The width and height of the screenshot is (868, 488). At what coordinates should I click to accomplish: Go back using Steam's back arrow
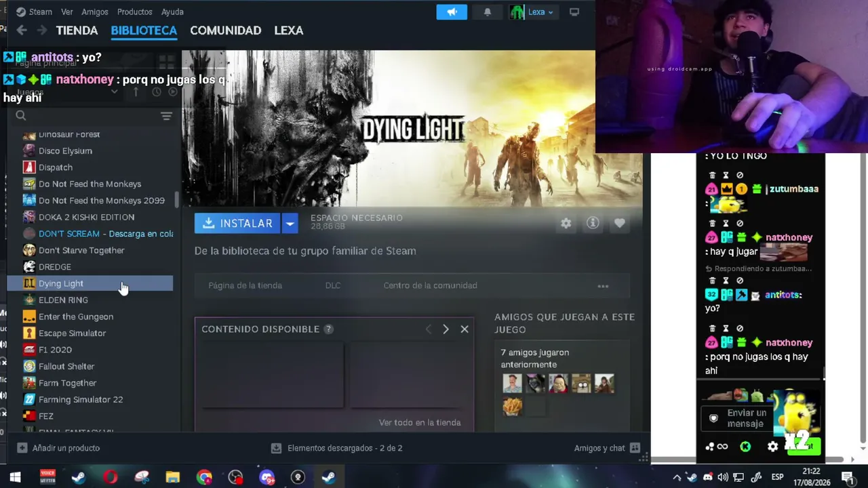22,30
